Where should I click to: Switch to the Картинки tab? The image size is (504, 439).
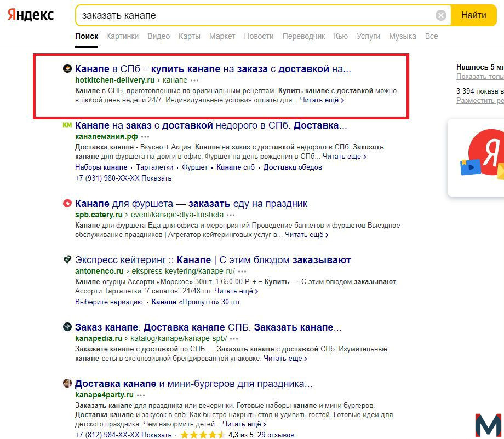point(123,36)
